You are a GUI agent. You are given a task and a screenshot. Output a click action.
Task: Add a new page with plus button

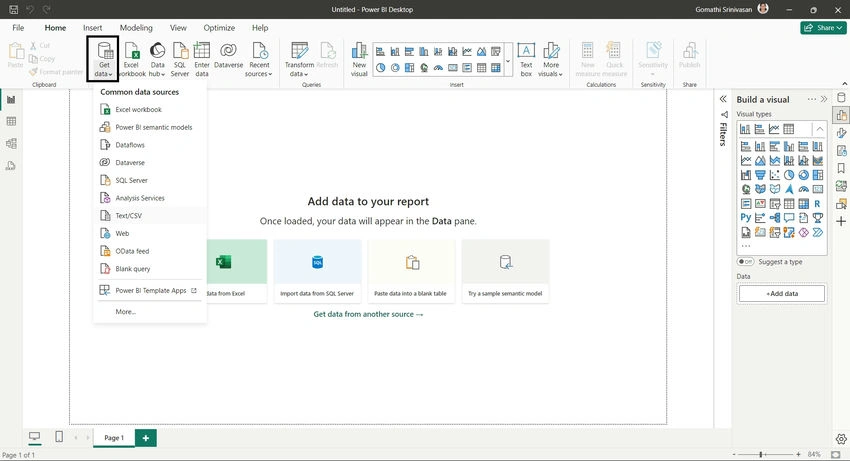145,438
